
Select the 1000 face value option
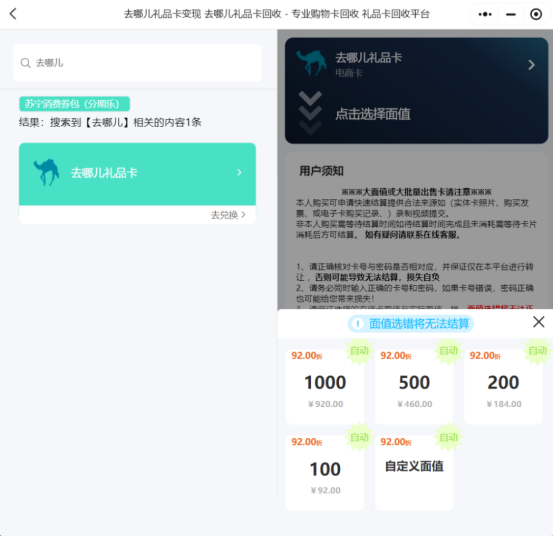325,387
